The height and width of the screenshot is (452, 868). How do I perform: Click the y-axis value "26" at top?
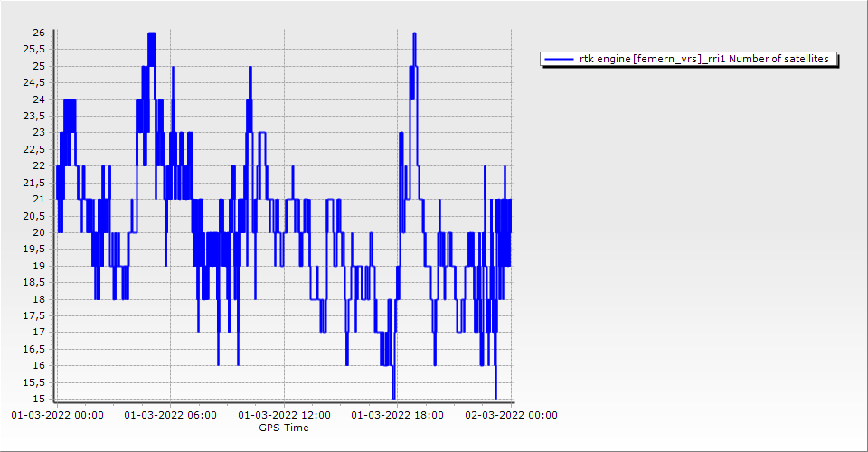[x=38, y=33]
